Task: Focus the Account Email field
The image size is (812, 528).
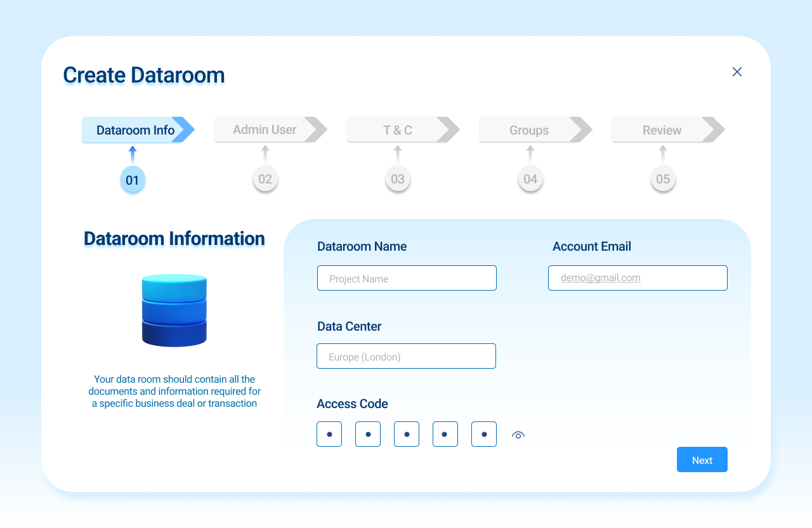Action: click(638, 278)
